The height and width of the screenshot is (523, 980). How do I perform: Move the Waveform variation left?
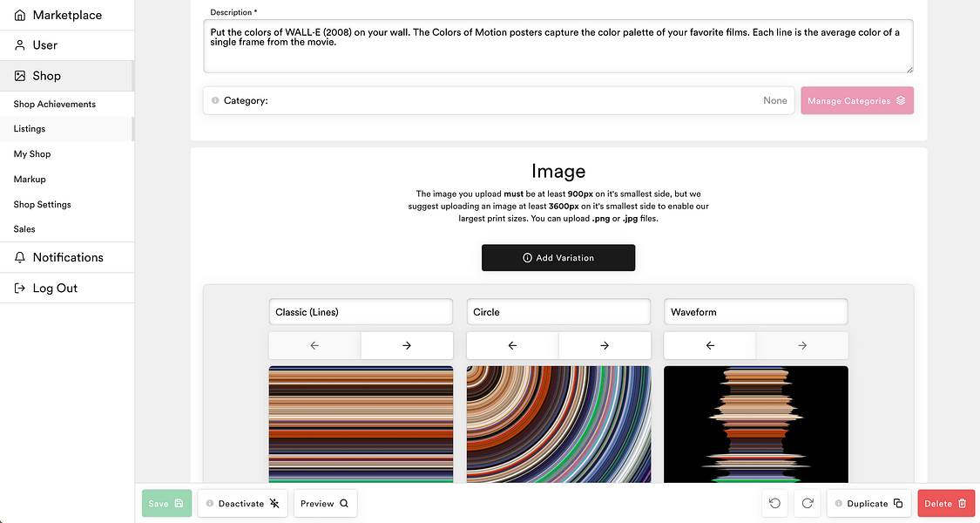click(710, 345)
